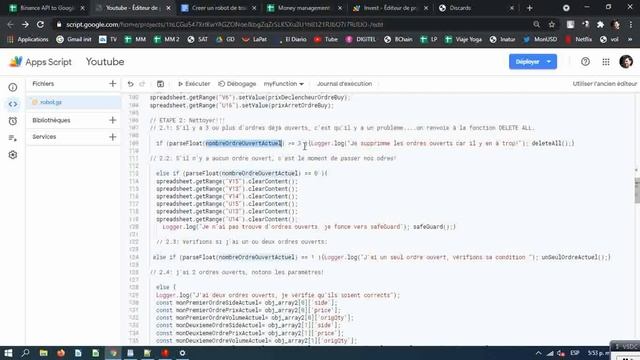This screenshot has width=640, height=360.
Task: Click the Redo arrow in editor toolbar
Action: pyautogui.click(x=142, y=84)
